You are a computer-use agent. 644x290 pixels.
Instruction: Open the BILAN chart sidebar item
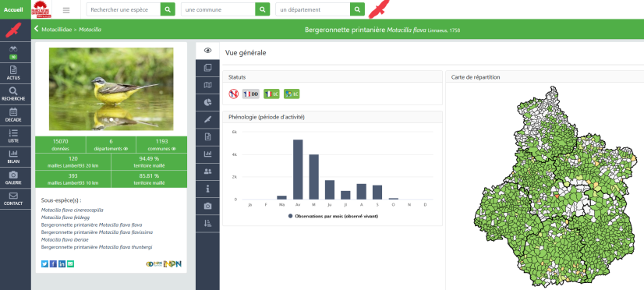click(13, 157)
